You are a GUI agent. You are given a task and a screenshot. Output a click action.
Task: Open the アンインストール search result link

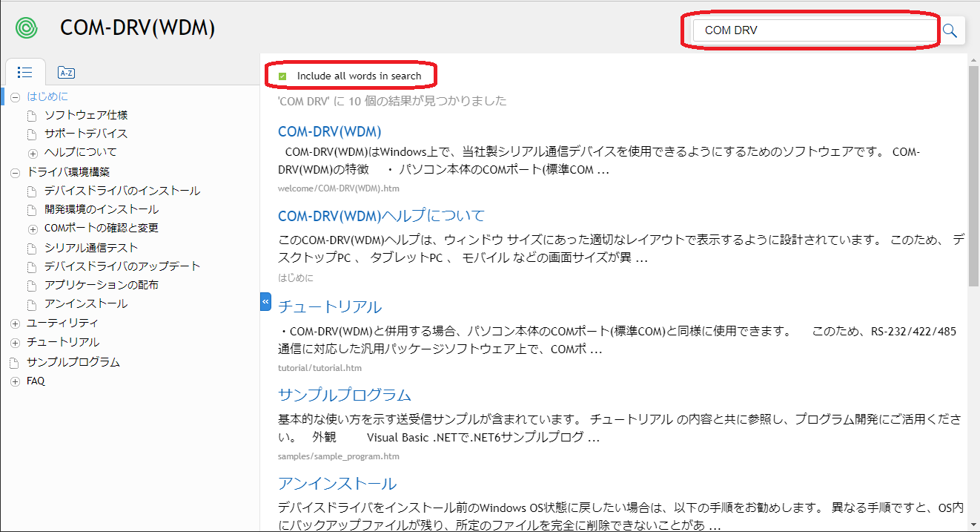point(337,484)
